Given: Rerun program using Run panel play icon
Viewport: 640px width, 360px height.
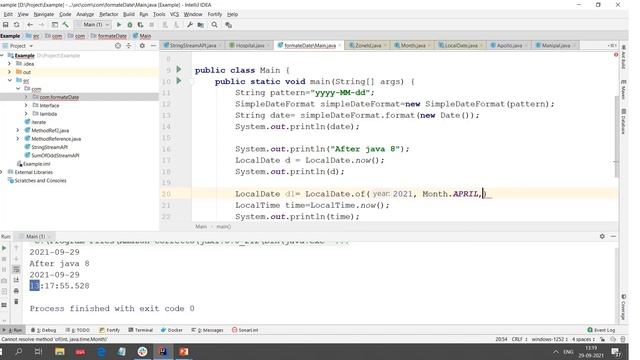Looking at the screenshot, I should (4, 248).
